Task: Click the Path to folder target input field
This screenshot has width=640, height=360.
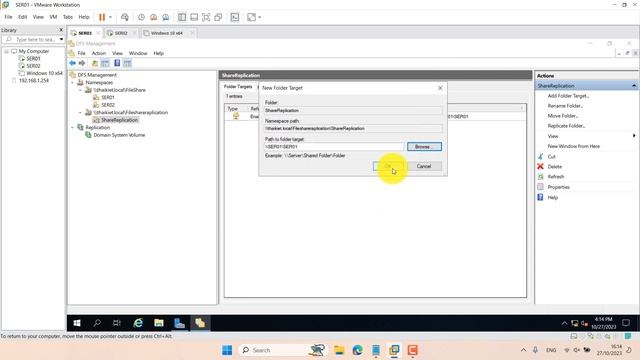Action: 334,147
